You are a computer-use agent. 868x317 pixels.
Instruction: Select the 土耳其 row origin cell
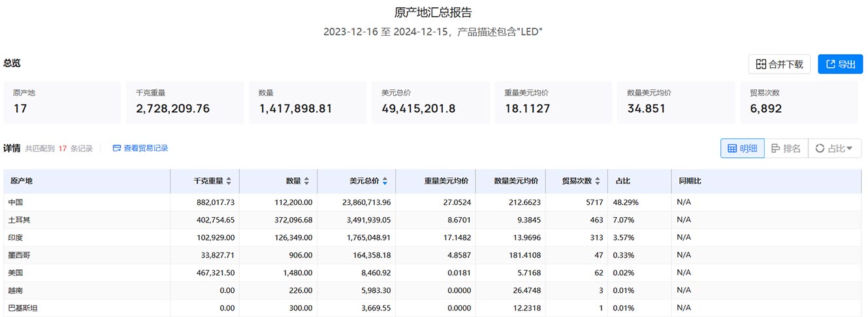point(87,220)
